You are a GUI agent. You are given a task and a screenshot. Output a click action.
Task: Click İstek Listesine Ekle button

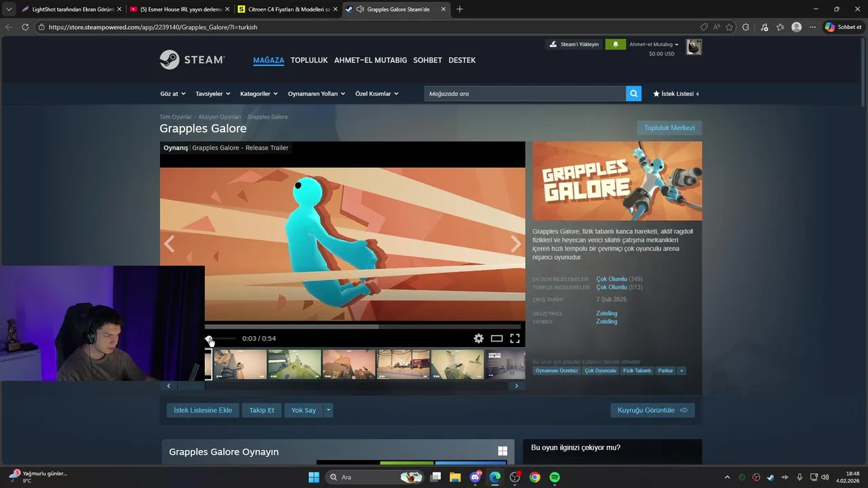click(x=203, y=410)
